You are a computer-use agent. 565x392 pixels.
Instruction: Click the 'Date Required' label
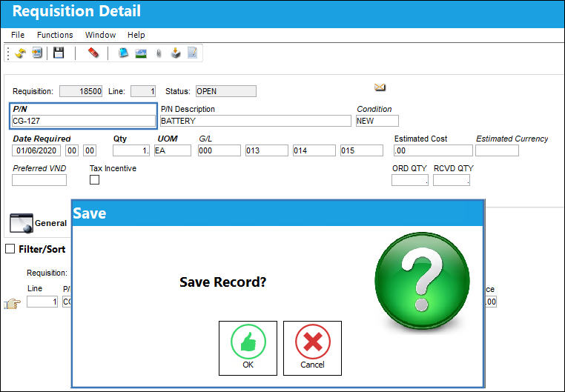pyautogui.click(x=42, y=139)
